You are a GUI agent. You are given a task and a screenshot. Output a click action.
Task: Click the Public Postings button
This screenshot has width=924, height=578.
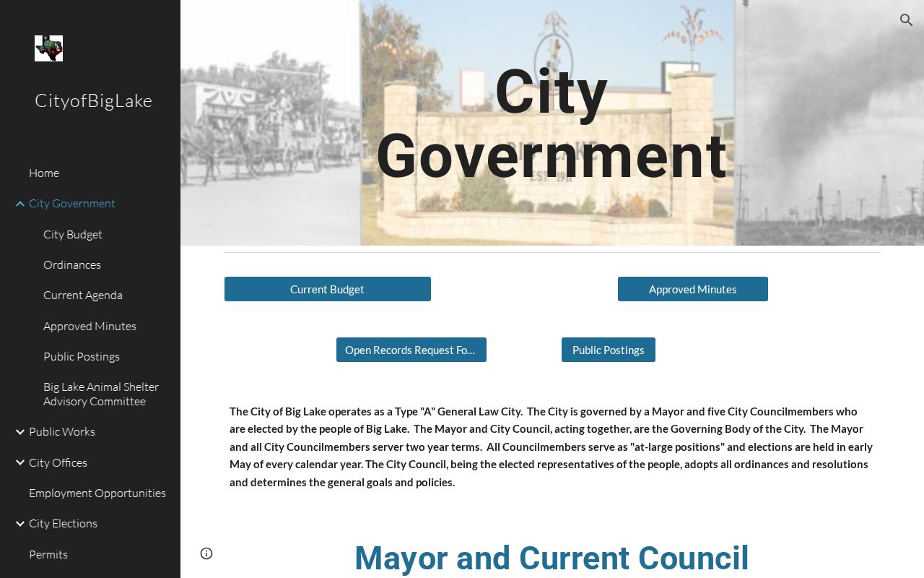609,350
